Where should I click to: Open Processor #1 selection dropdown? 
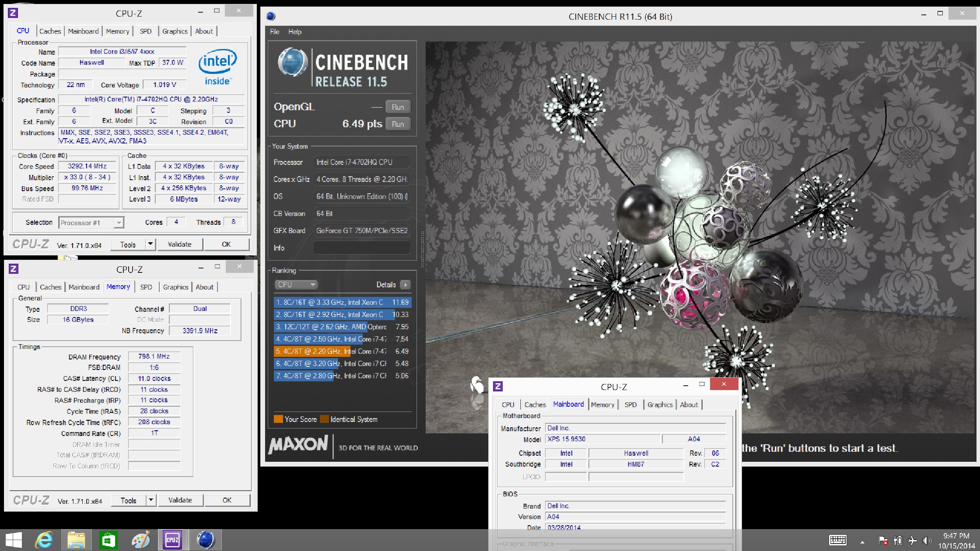[91, 223]
